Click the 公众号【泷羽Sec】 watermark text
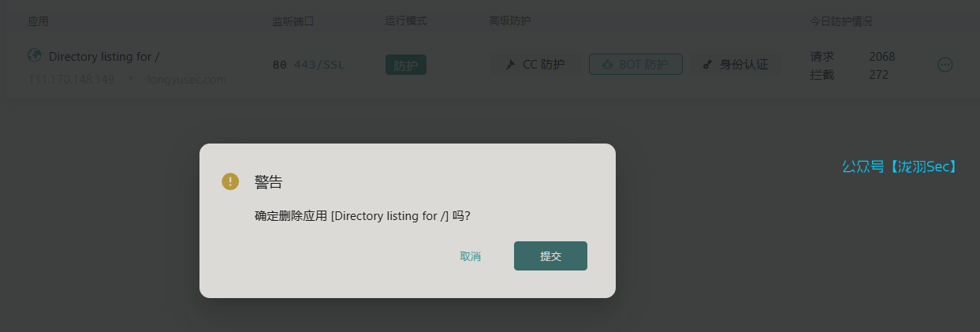980x332 pixels. [900, 166]
